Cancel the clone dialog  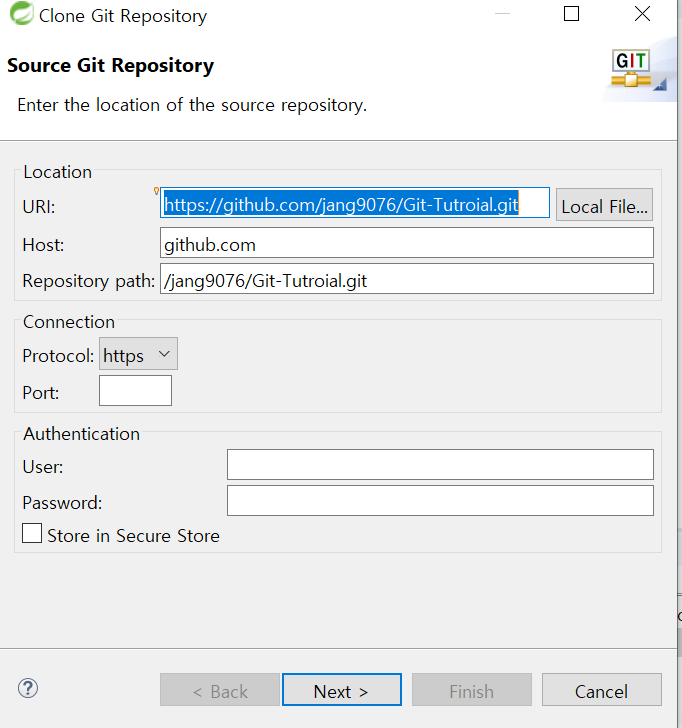click(602, 689)
